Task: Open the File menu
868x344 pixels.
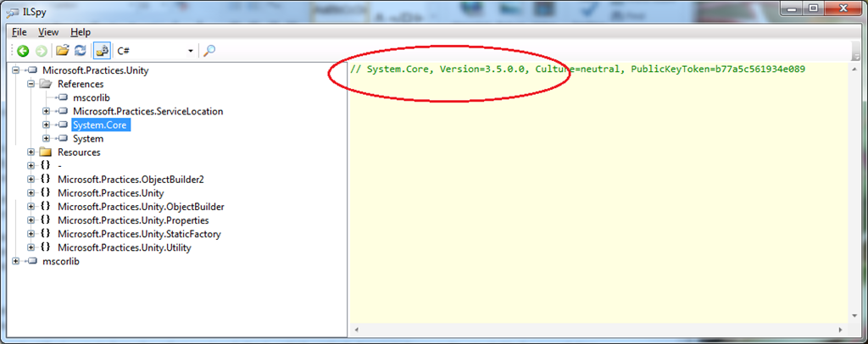Action: [19, 32]
